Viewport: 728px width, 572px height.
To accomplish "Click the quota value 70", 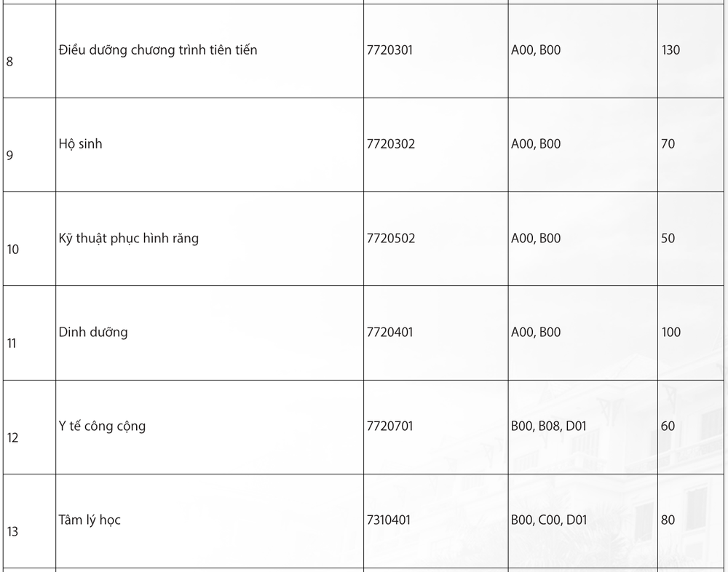I will coord(668,144).
